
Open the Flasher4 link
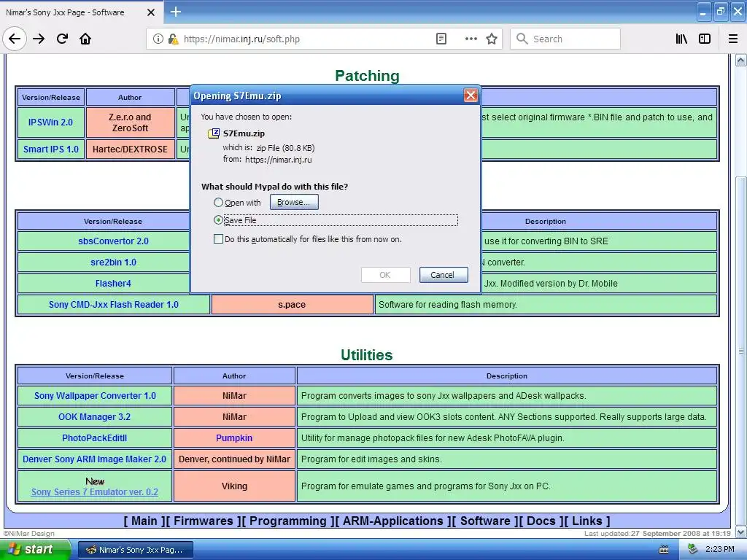(x=113, y=284)
